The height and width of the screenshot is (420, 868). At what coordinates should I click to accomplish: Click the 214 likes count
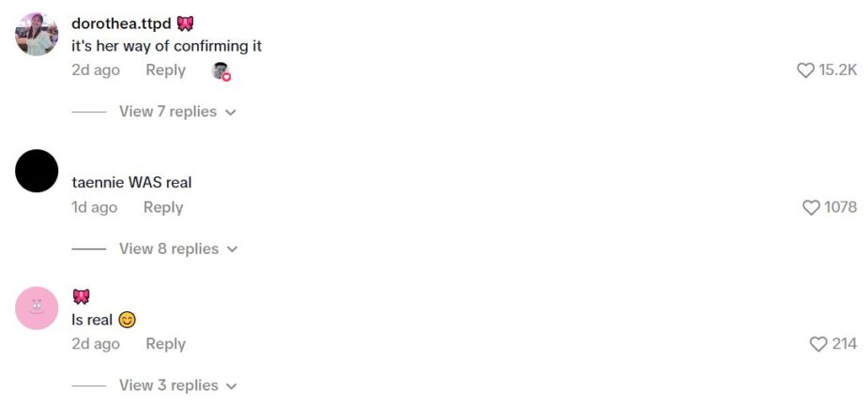pyautogui.click(x=845, y=344)
